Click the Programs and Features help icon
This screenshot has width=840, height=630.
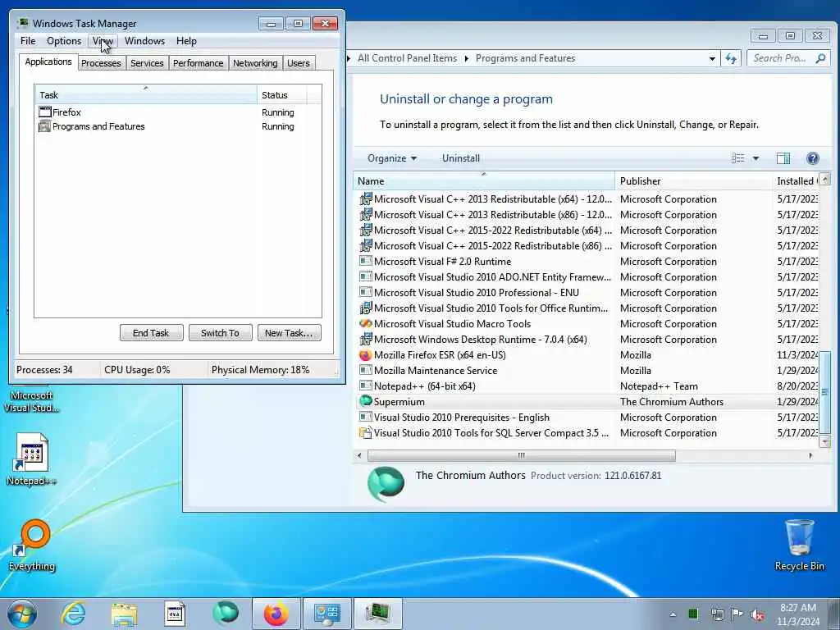(812, 158)
